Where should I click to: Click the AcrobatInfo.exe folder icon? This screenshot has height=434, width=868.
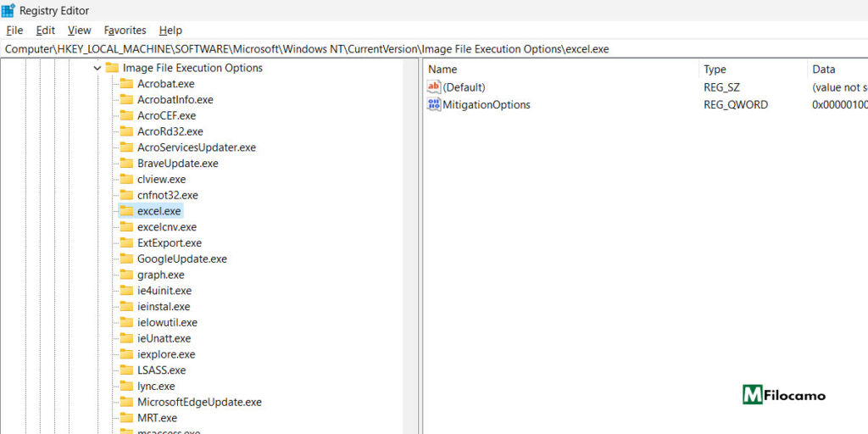[127, 100]
